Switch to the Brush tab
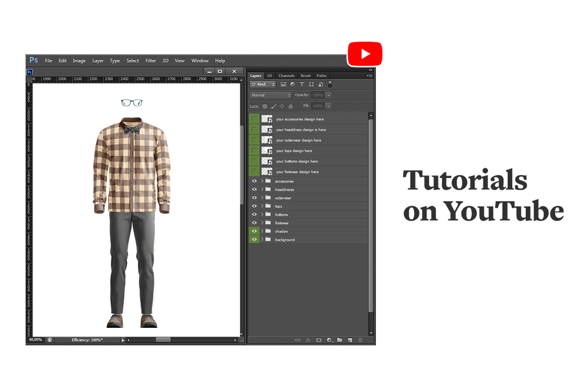Image resolution: width=588 pixels, height=392 pixels. tap(306, 75)
